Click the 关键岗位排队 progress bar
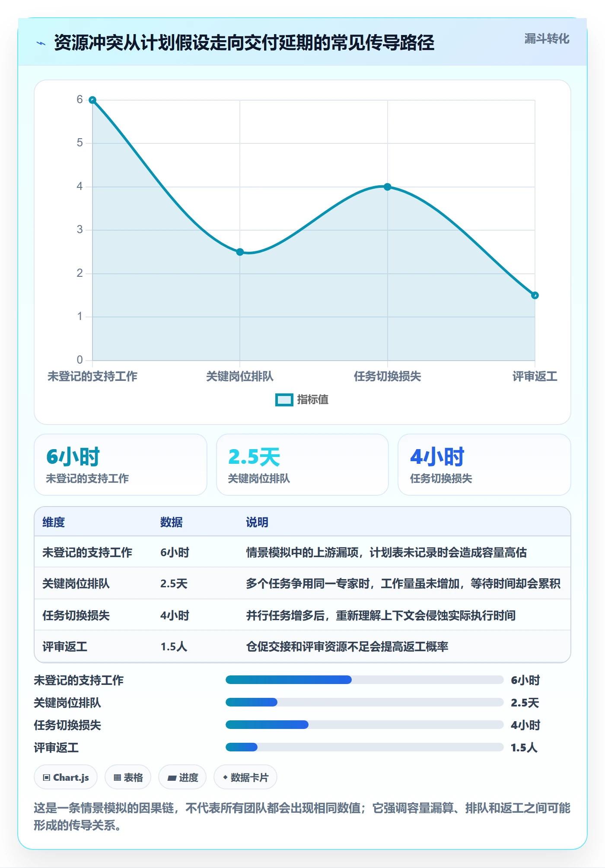 tap(365, 703)
